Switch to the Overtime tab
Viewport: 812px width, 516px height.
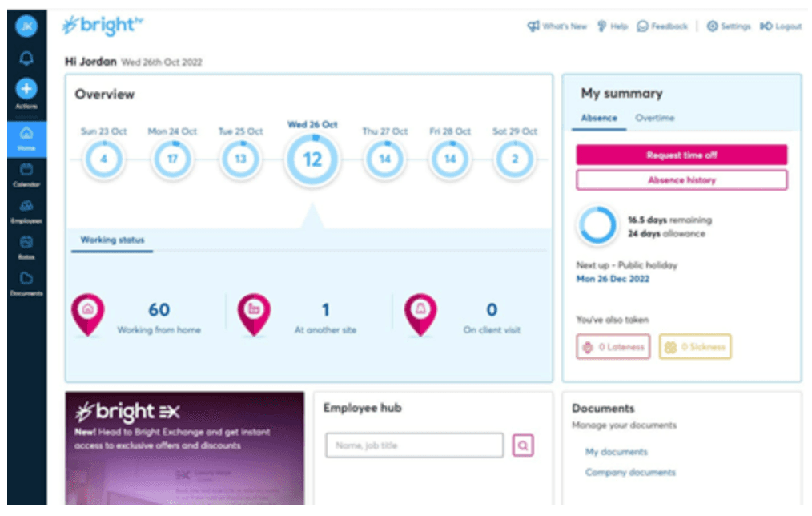[x=654, y=118]
